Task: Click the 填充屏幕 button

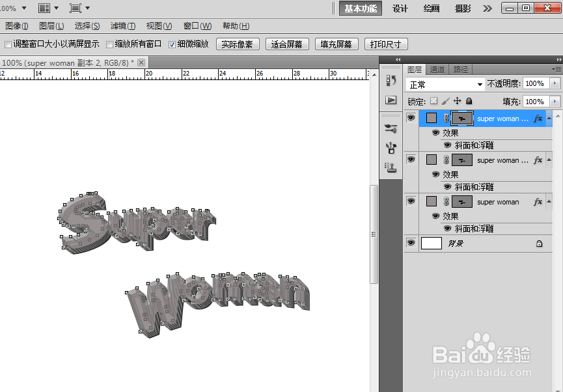Action: click(x=336, y=44)
